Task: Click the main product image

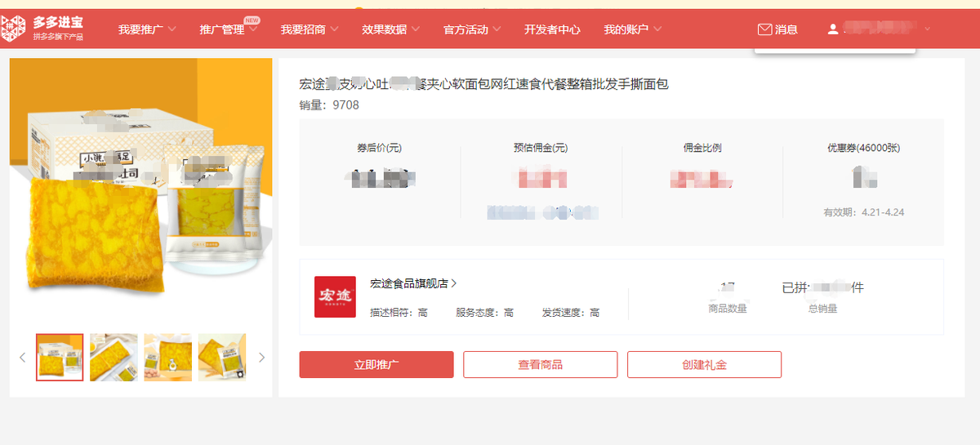Action: 140,189
